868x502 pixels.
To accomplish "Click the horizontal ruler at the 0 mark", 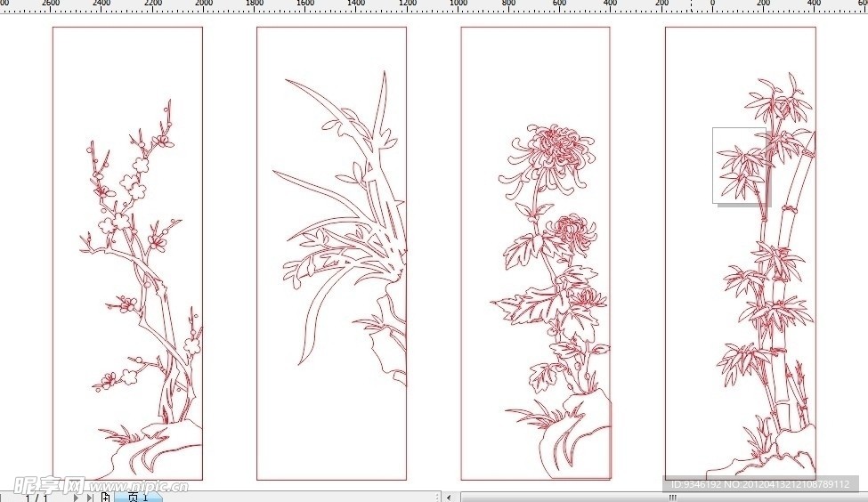I will pos(712,5).
